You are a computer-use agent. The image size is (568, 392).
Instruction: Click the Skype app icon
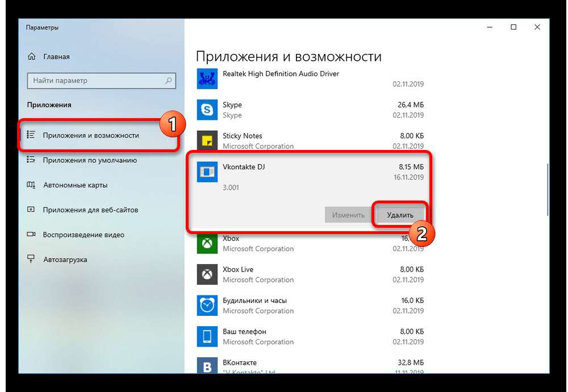[206, 110]
